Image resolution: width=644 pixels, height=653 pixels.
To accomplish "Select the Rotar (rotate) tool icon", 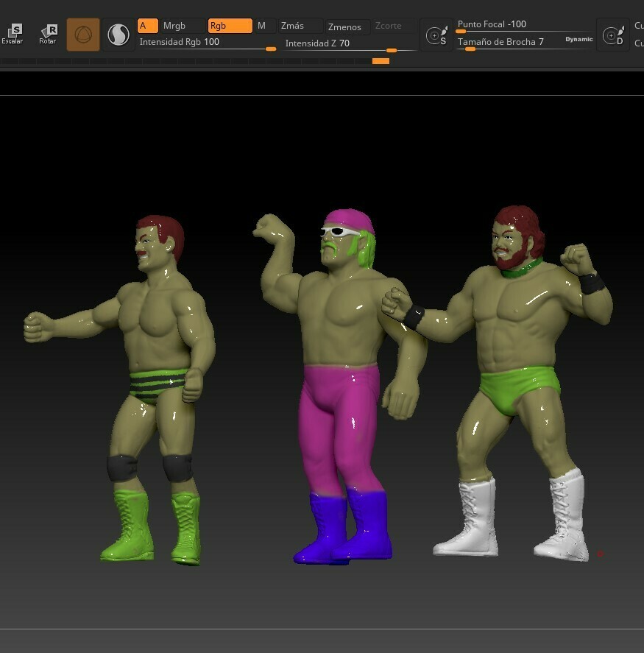I will pos(48,33).
